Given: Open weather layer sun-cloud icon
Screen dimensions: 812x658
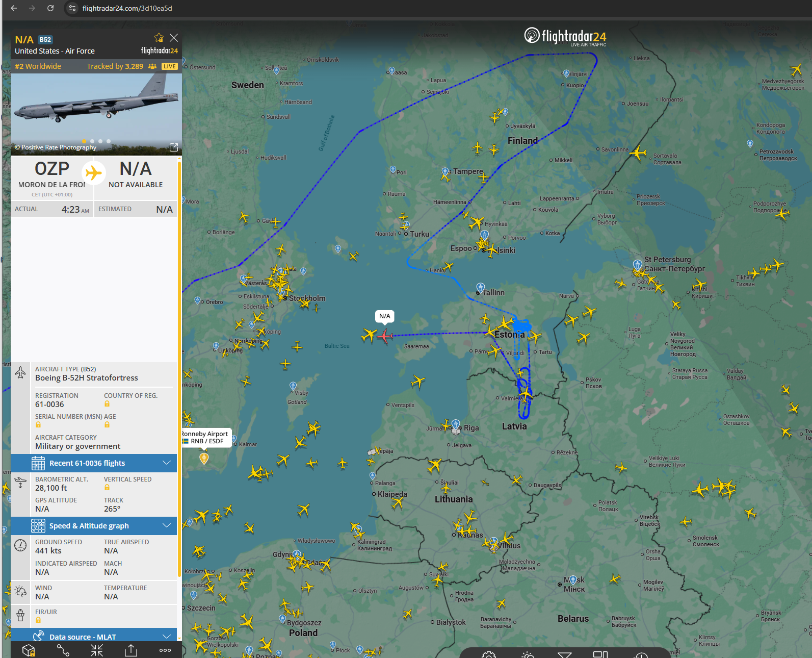Looking at the screenshot, I should [x=528, y=654].
